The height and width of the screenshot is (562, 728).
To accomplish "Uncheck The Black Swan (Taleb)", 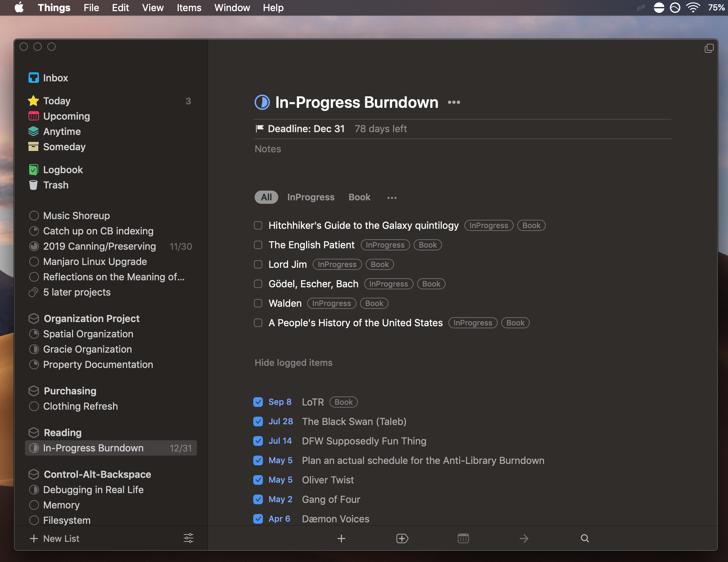I will click(x=258, y=421).
